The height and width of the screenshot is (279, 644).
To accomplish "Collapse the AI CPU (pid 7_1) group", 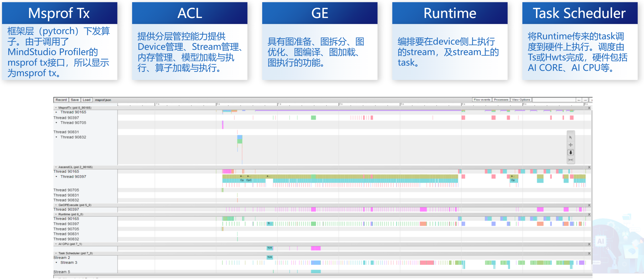I will pos(56,244).
